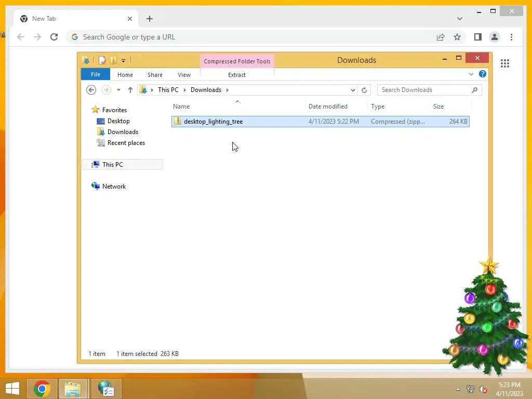
Task: Expand the breadcrumb arrow after This PC
Action: [184, 90]
